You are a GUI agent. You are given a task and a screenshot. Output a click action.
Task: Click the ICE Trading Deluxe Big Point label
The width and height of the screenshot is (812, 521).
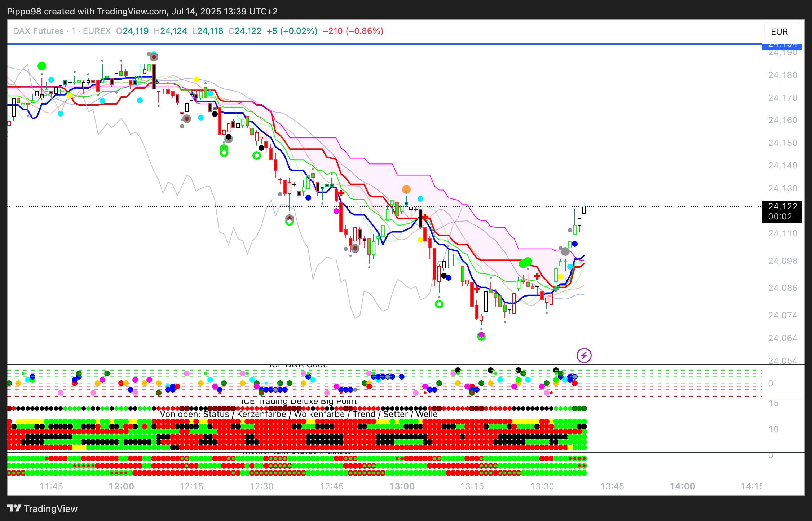point(299,402)
